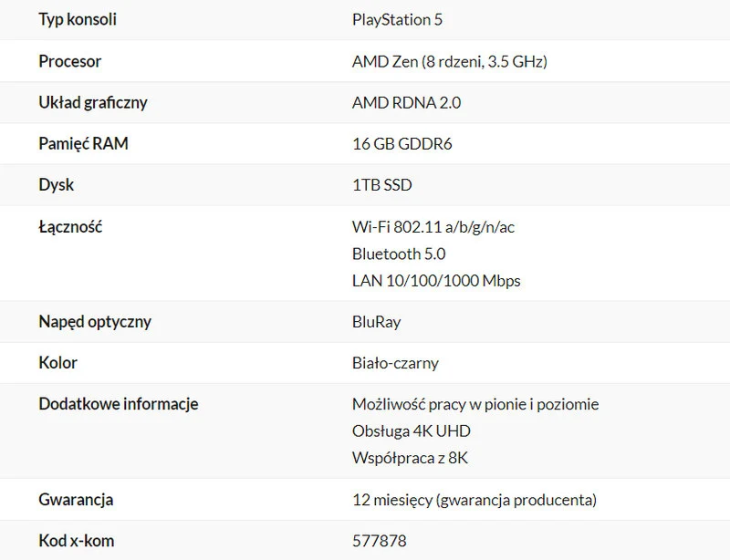Click "AMD Zen (8 rdzeni, 3.5 GHz)" text

[x=449, y=62]
